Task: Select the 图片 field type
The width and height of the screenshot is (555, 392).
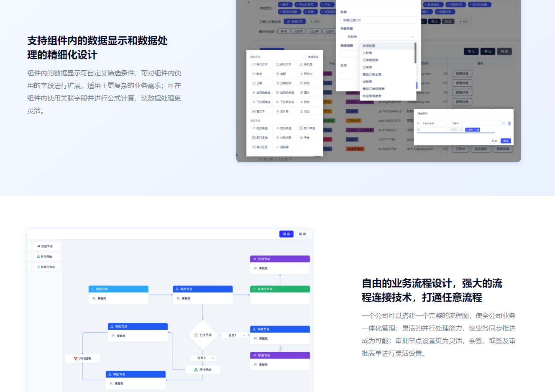Action: point(309,92)
